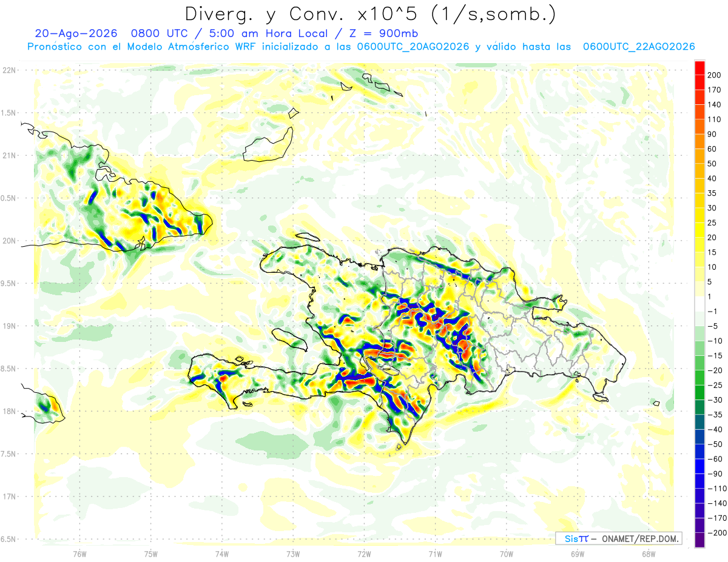The width and height of the screenshot is (728, 562).
Task: Click the '75W' longitude label
Action: 150,554
